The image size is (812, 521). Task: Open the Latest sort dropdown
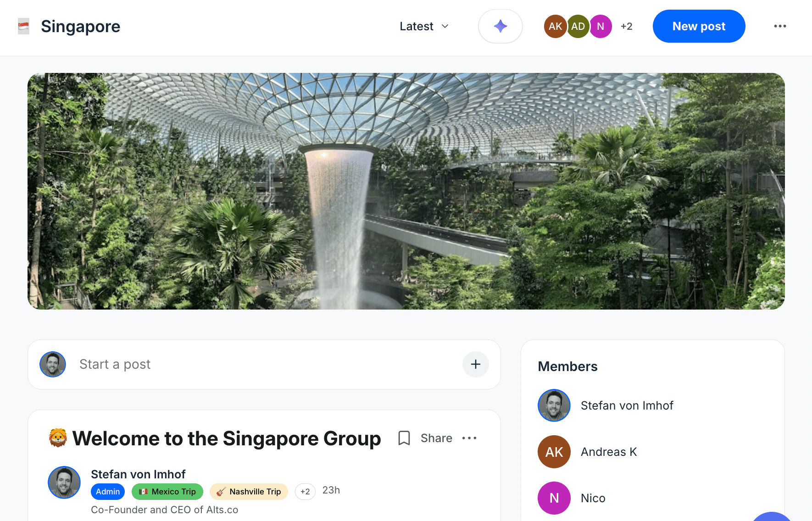point(424,26)
